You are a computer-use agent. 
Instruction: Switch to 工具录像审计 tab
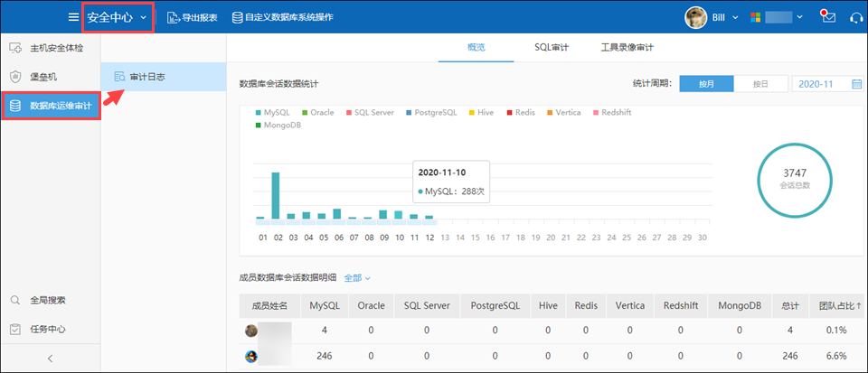coord(627,47)
